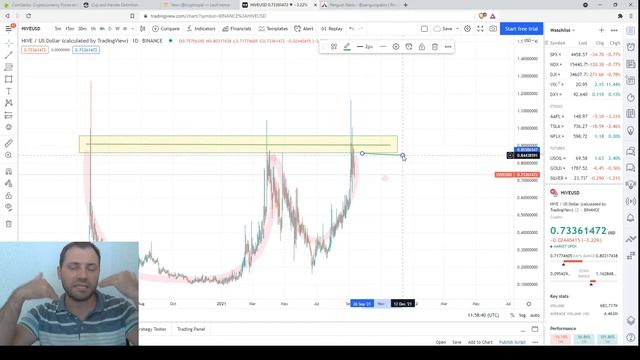
Task: Open the Financials menu
Action: coord(237,29)
